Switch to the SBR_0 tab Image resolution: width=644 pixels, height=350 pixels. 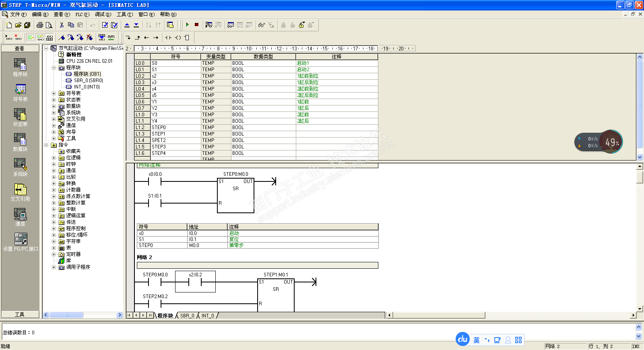click(187, 316)
